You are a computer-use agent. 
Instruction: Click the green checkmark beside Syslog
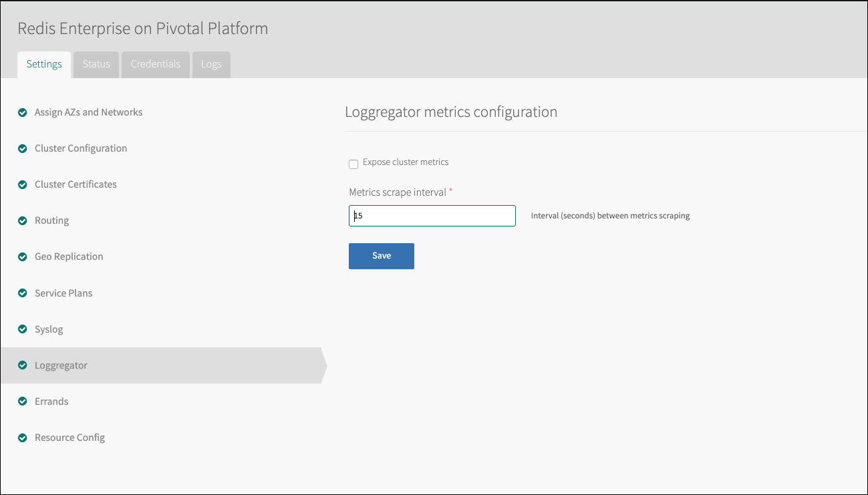tap(23, 329)
